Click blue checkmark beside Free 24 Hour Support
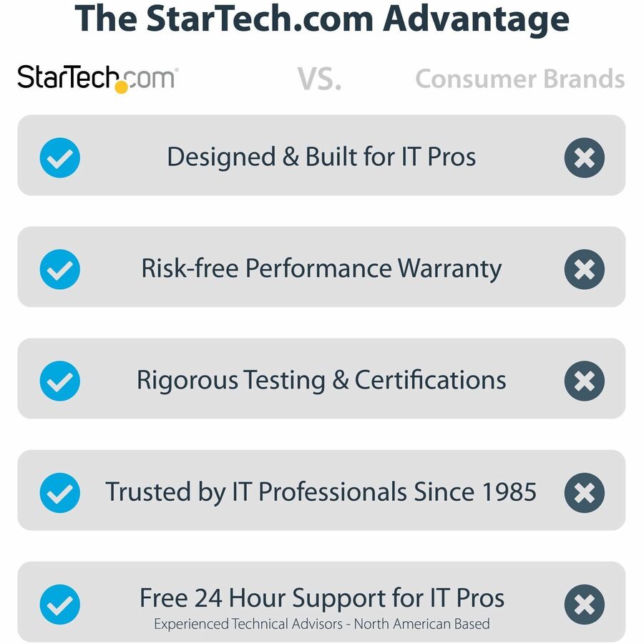This screenshot has width=644, height=644. coord(60,605)
